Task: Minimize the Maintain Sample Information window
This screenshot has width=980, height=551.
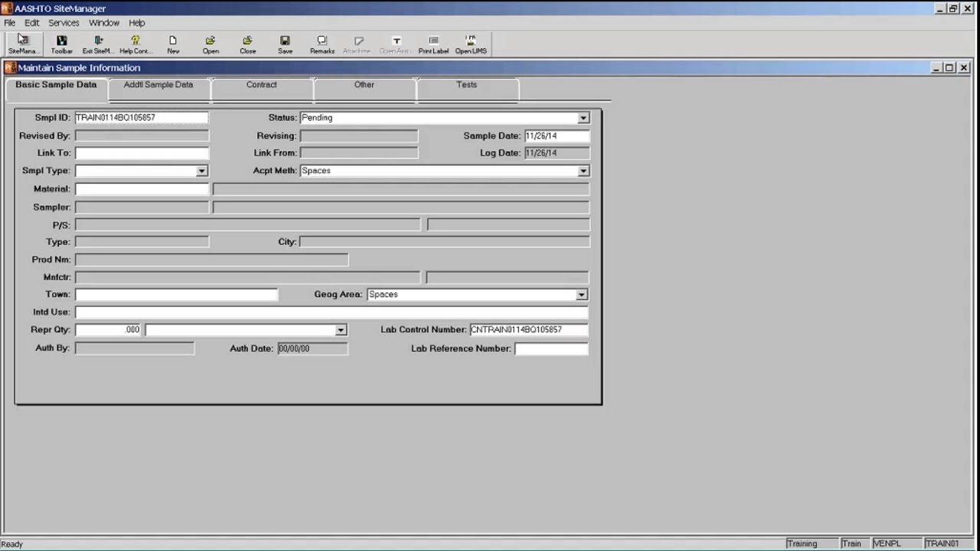Action: [x=936, y=68]
